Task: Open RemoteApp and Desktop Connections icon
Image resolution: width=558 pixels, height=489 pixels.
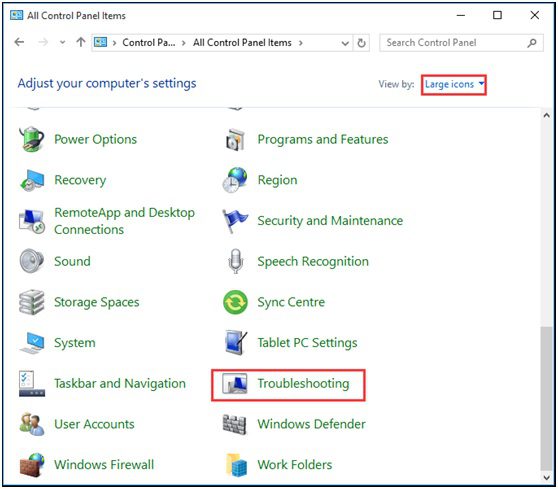Action: tap(32, 221)
